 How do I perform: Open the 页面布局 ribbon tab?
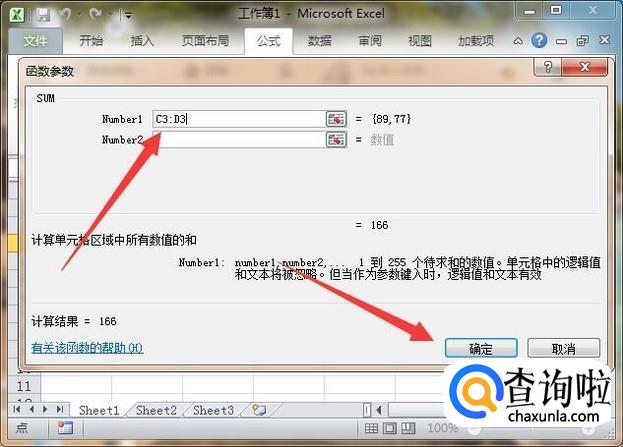205,41
